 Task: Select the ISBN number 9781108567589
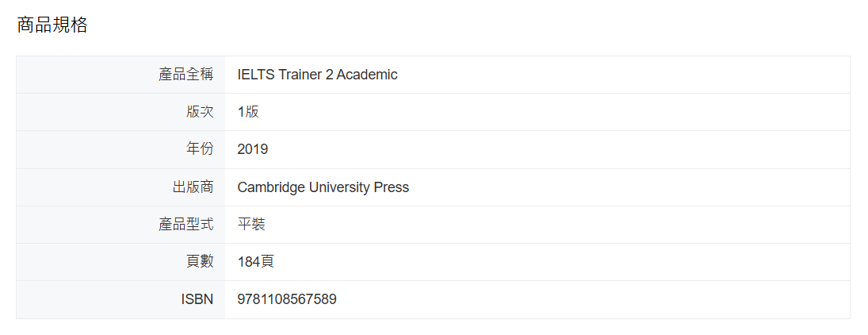[x=287, y=300]
